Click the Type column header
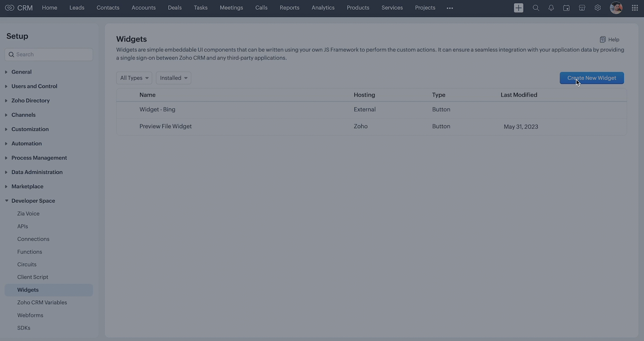644x341 pixels. pos(439,95)
